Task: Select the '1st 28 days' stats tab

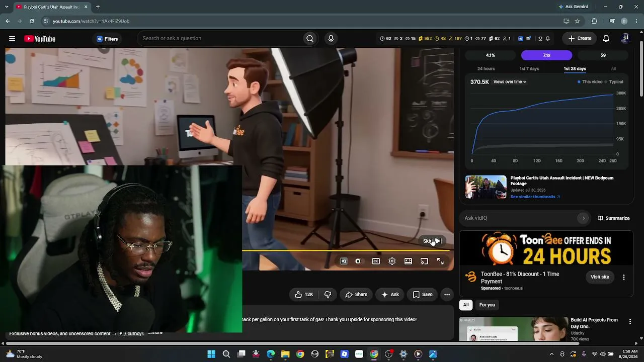Action: [x=575, y=69]
